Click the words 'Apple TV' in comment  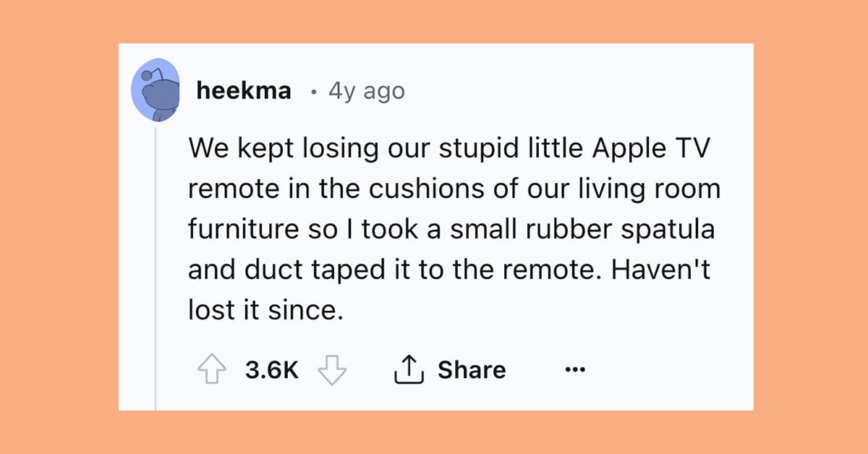[651, 149]
